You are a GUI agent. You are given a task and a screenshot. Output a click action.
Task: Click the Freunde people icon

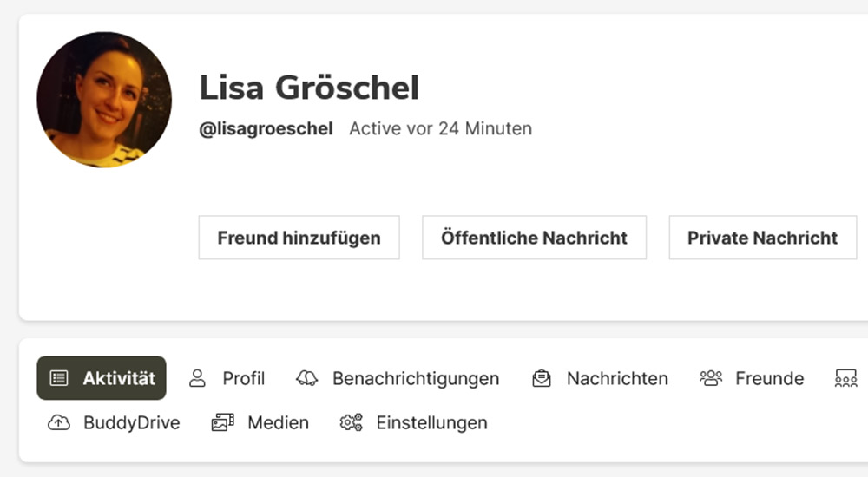pos(711,378)
